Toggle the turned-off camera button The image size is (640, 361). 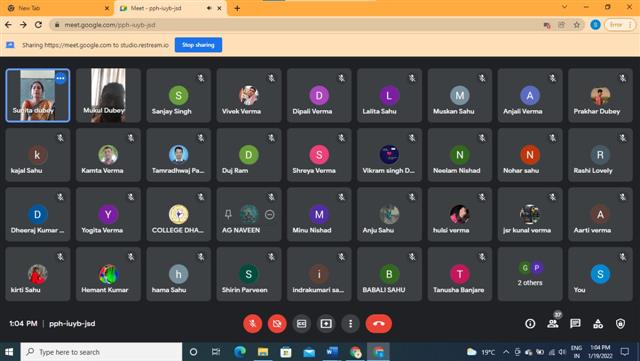(x=277, y=323)
